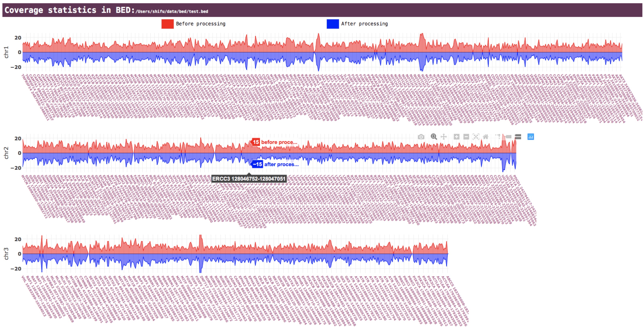The height and width of the screenshot is (327, 644).
Task: Enable compare data on hover
Action: (518, 137)
